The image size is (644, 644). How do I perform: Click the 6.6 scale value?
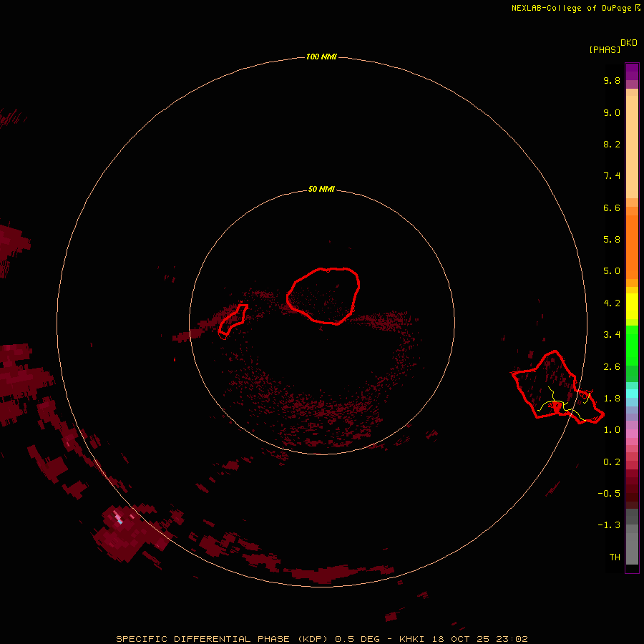pyautogui.click(x=612, y=208)
